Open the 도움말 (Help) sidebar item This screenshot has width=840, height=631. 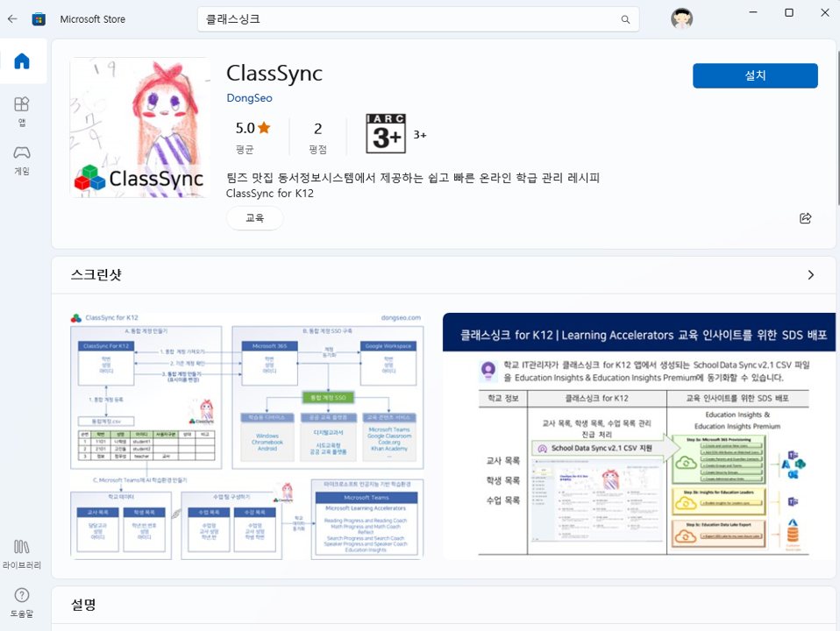click(22, 603)
